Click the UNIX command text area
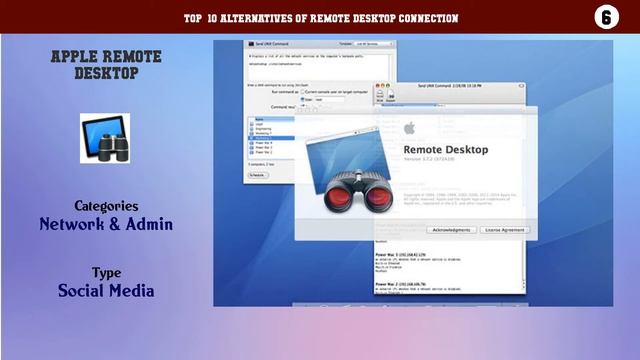This screenshot has height=360, width=640. point(318,66)
